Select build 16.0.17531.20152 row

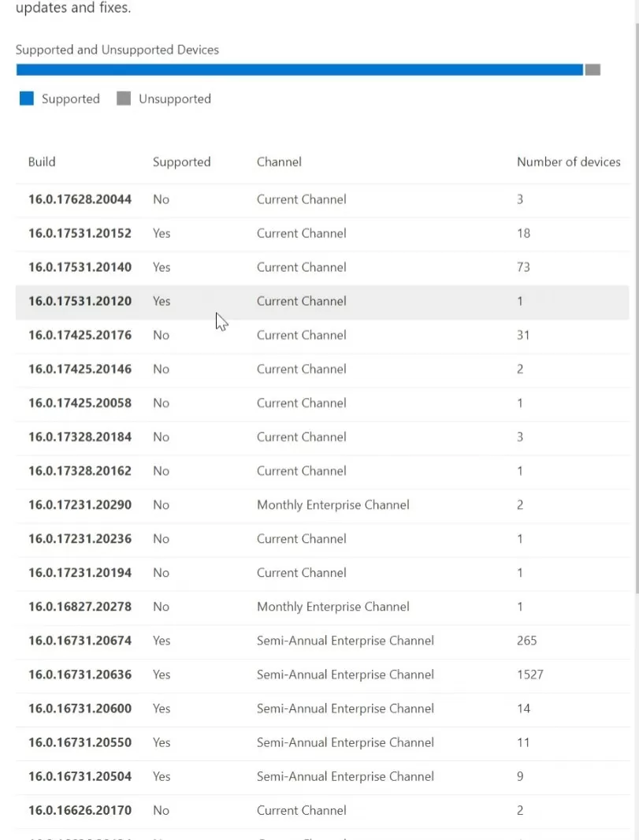(x=79, y=233)
